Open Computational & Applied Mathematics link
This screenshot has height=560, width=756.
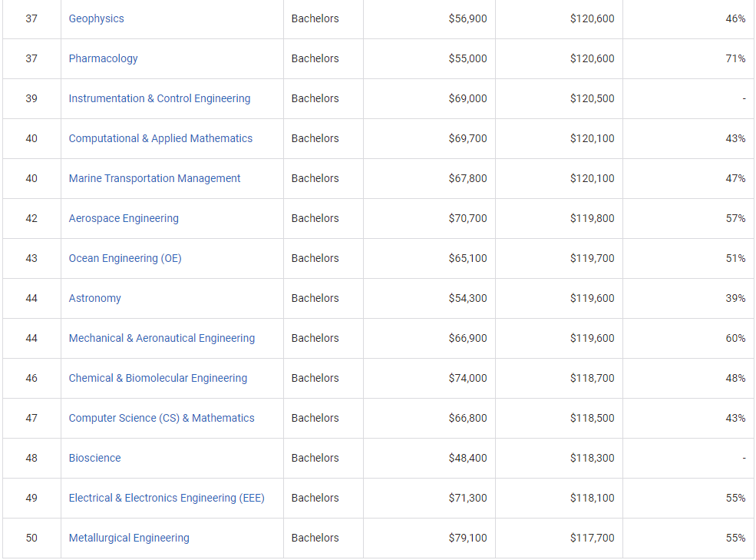point(160,138)
